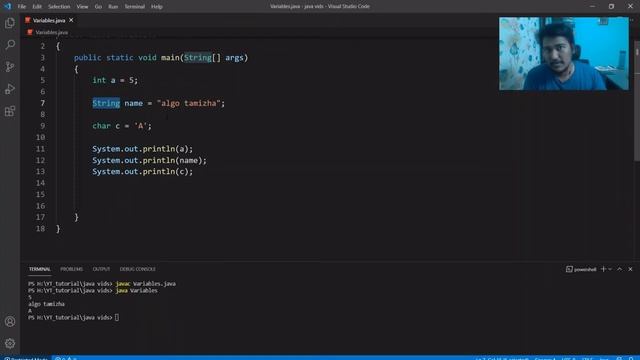This screenshot has height=360, width=640.
Task: Open Manage gear settings icon
Action: (x=10, y=343)
